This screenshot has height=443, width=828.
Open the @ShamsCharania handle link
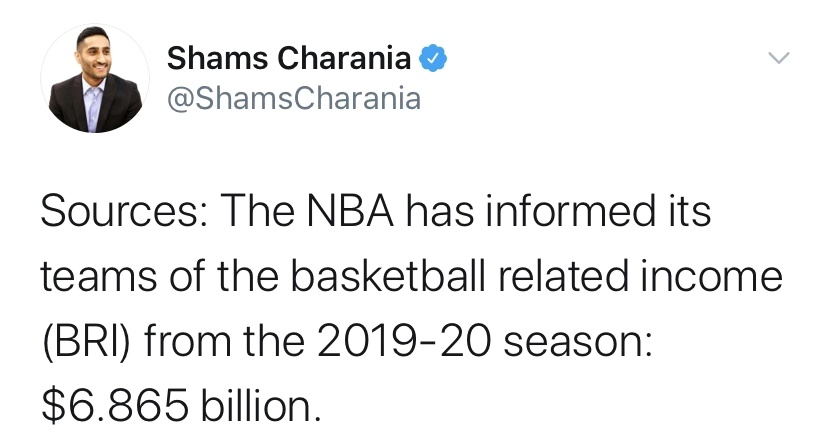point(294,98)
